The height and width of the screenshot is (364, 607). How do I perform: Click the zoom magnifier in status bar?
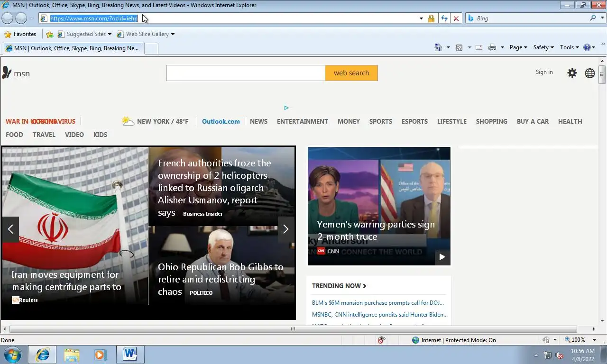tap(568, 340)
